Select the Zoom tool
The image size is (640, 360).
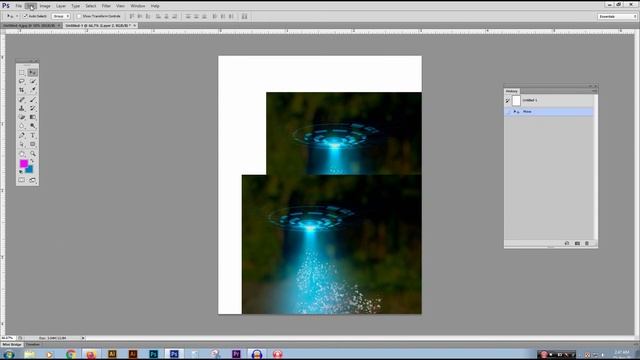click(33, 154)
